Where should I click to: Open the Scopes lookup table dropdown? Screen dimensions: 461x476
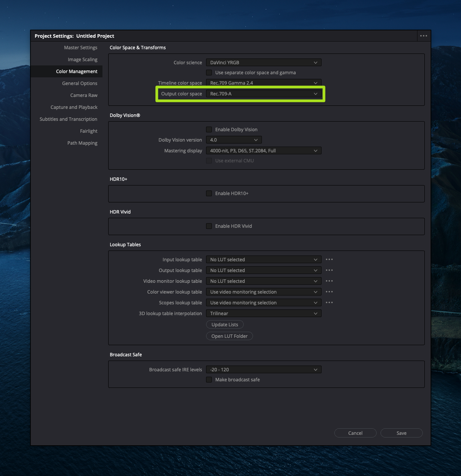264,302
